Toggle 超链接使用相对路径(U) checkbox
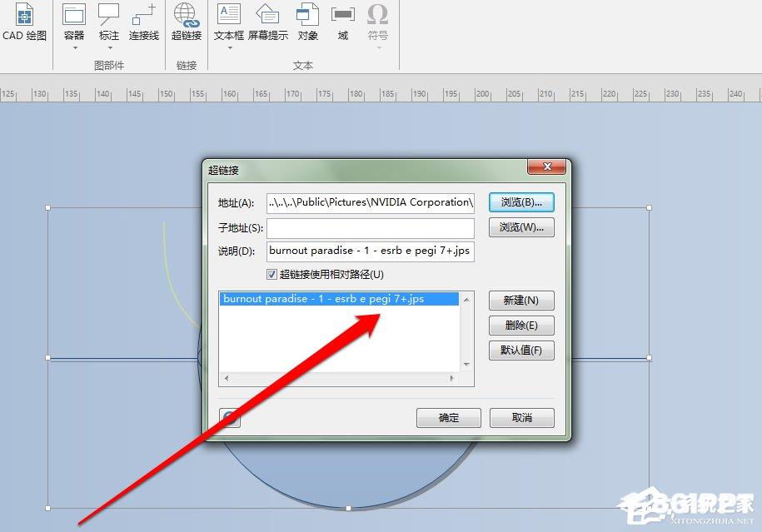762x532 pixels. point(271,275)
